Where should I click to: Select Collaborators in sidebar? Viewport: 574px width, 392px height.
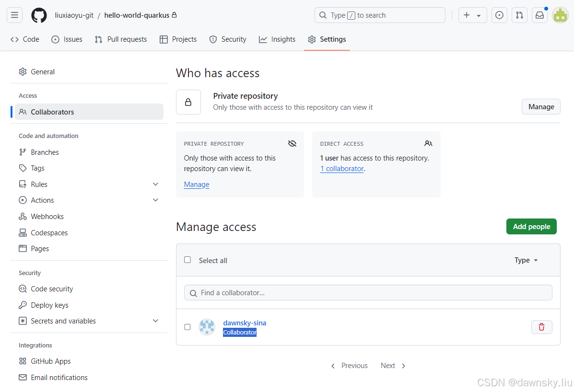[x=89, y=112]
